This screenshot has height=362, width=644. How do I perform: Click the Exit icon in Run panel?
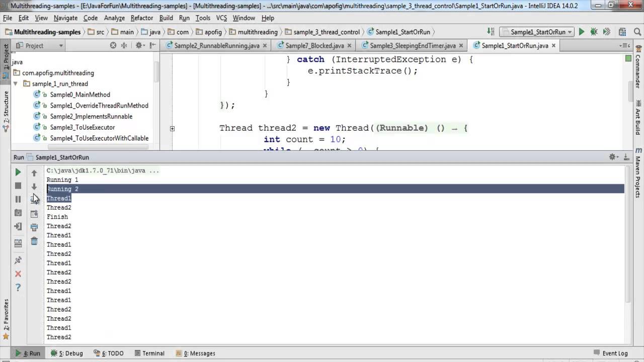point(18,226)
